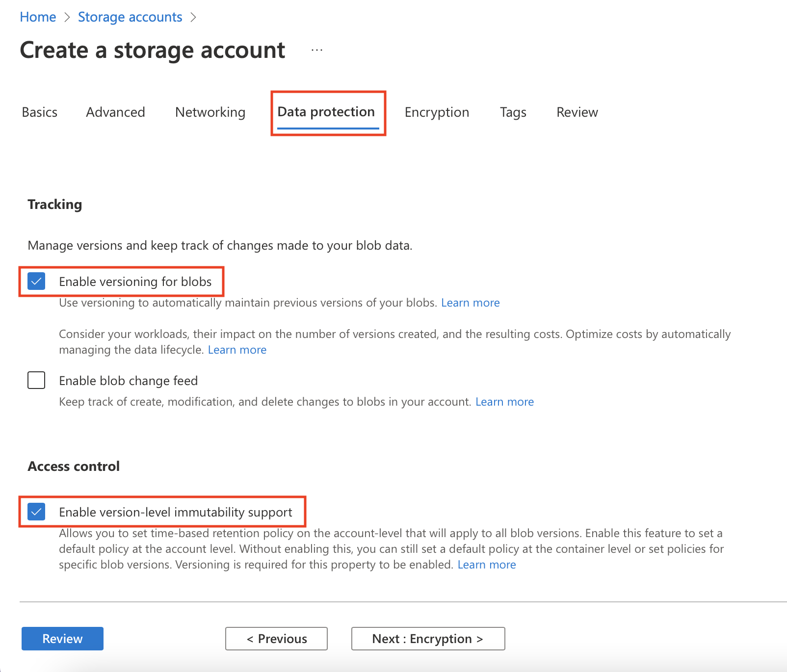Switch to the Encryption tab
Viewport: 787px width, 672px height.
[x=437, y=112]
